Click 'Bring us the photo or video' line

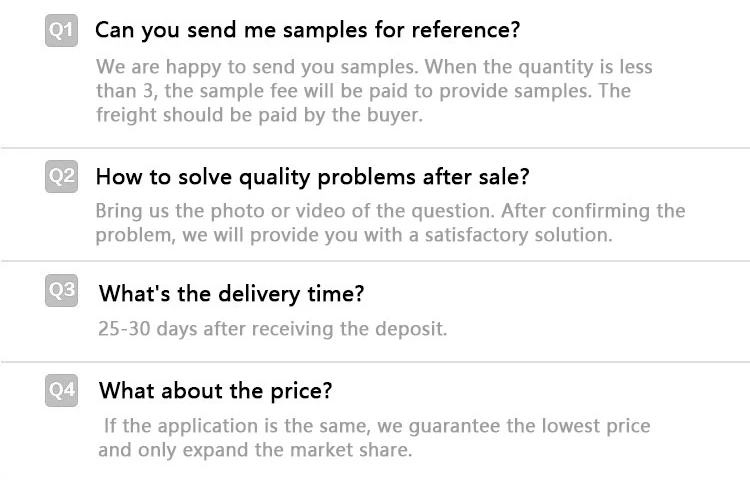click(x=390, y=211)
